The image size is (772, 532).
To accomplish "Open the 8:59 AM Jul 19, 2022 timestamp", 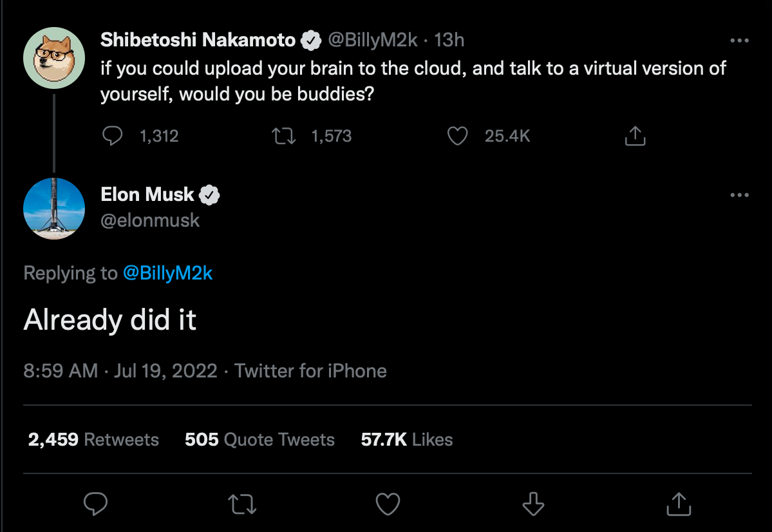I will [120, 371].
